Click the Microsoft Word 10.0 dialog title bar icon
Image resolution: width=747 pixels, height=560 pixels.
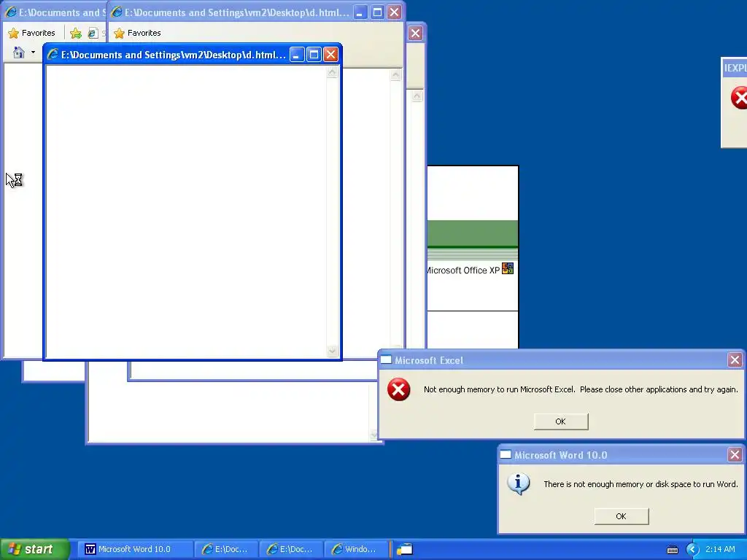tap(506, 455)
